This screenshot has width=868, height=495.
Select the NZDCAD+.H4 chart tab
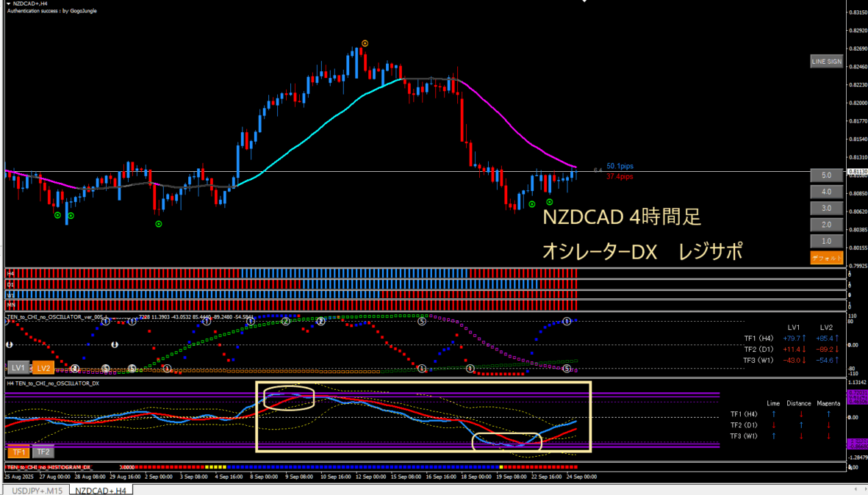tap(101, 490)
